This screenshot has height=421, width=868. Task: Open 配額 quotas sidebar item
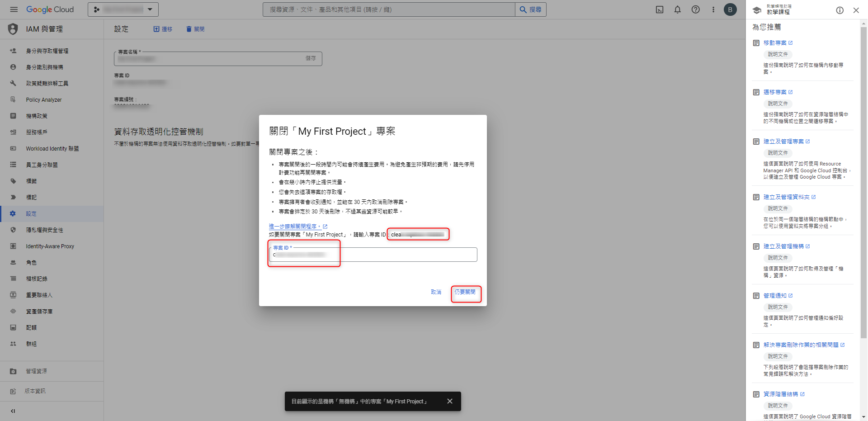(x=52, y=328)
